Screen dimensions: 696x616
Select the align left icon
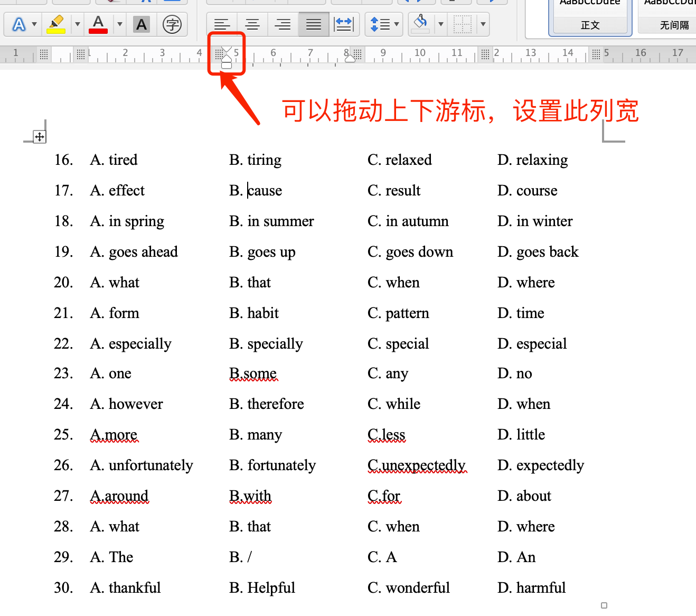pos(222,24)
